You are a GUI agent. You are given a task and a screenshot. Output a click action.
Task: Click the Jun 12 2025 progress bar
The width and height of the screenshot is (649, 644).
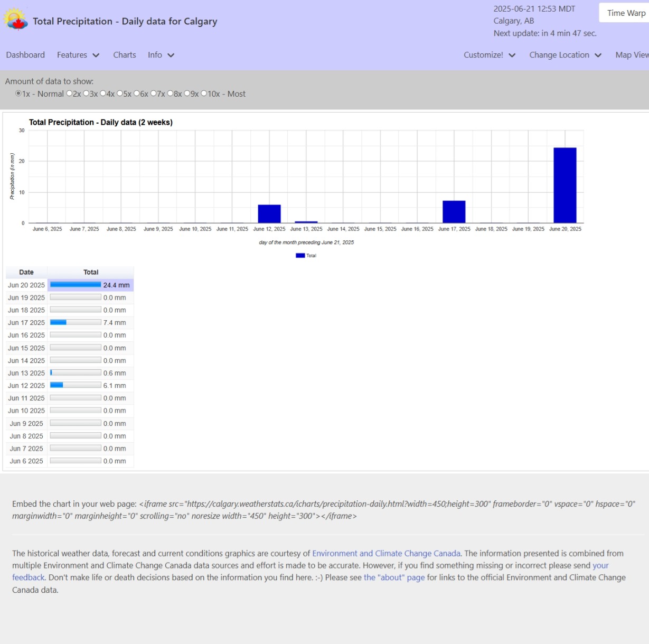click(76, 385)
